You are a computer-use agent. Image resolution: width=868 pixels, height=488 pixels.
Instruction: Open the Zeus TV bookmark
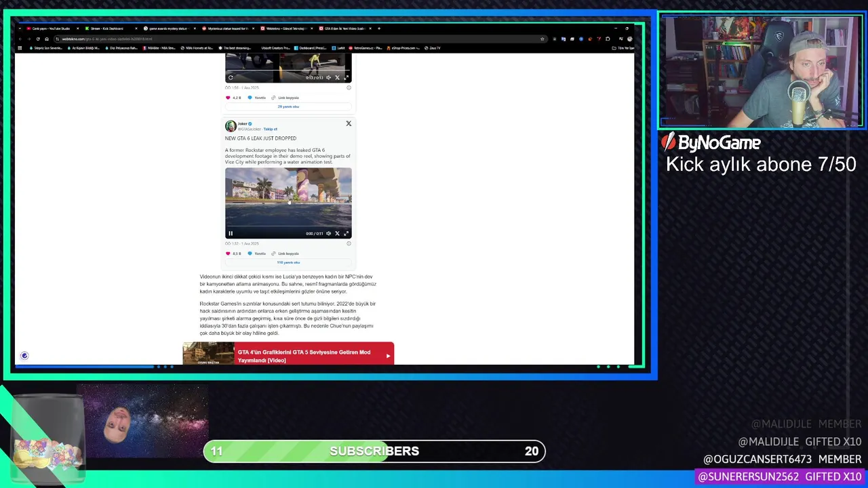pyautogui.click(x=433, y=48)
